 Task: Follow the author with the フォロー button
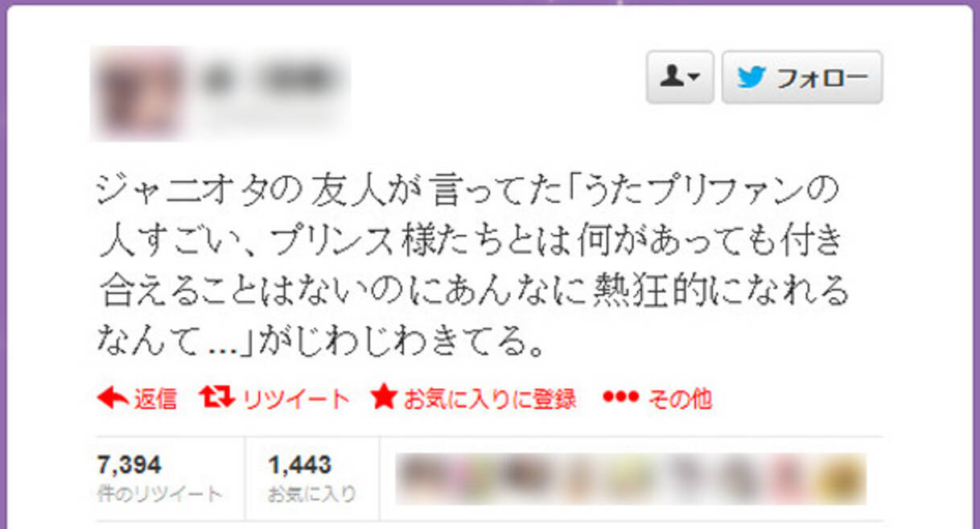click(x=802, y=77)
